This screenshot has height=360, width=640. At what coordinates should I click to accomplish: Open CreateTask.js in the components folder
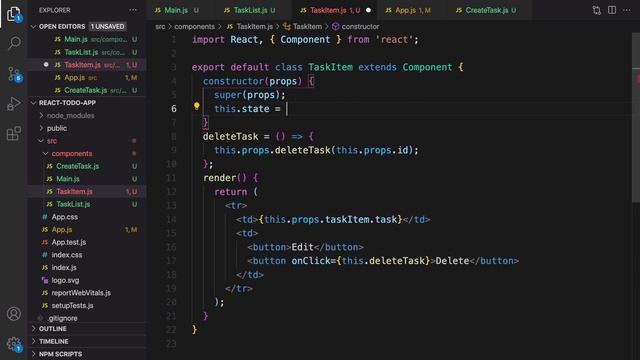click(x=87, y=166)
